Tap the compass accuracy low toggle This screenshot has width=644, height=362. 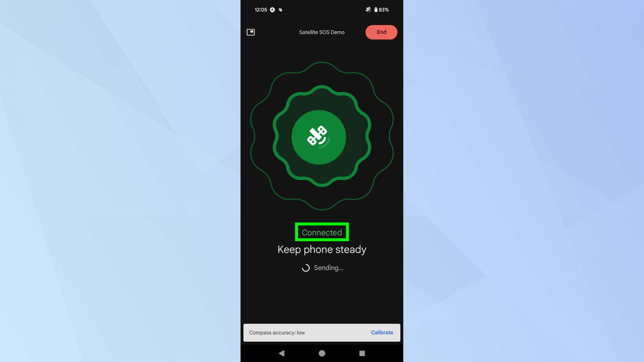pyautogui.click(x=277, y=332)
